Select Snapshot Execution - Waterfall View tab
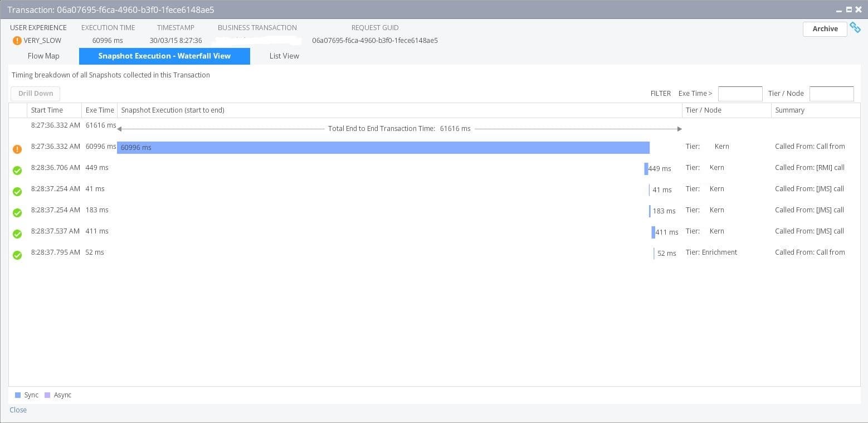The height and width of the screenshot is (423, 868). coord(164,56)
